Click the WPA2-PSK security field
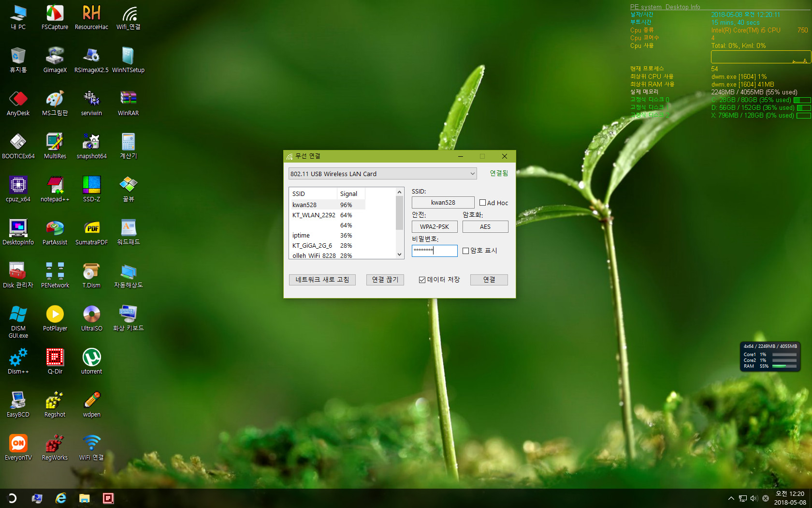The width and height of the screenshot is (812, 508). coord(435,226)
